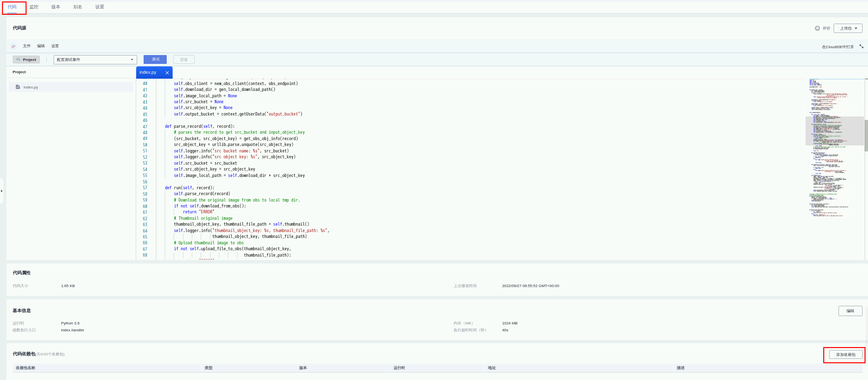The image size is (868, 380).
Task: Expand the left side panel handle
Action: pos(2,191)
